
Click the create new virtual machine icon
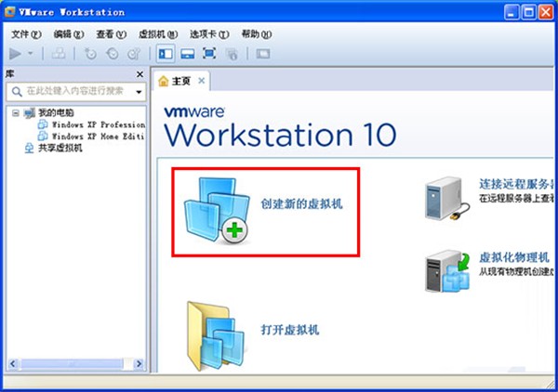pos(217,212)
